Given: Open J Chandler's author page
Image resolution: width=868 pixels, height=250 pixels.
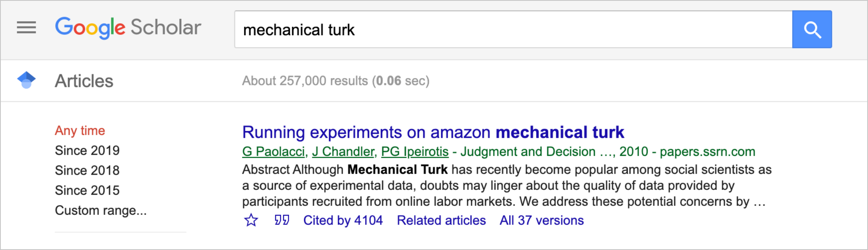Looking at the screenshot, I should (344, 152).
